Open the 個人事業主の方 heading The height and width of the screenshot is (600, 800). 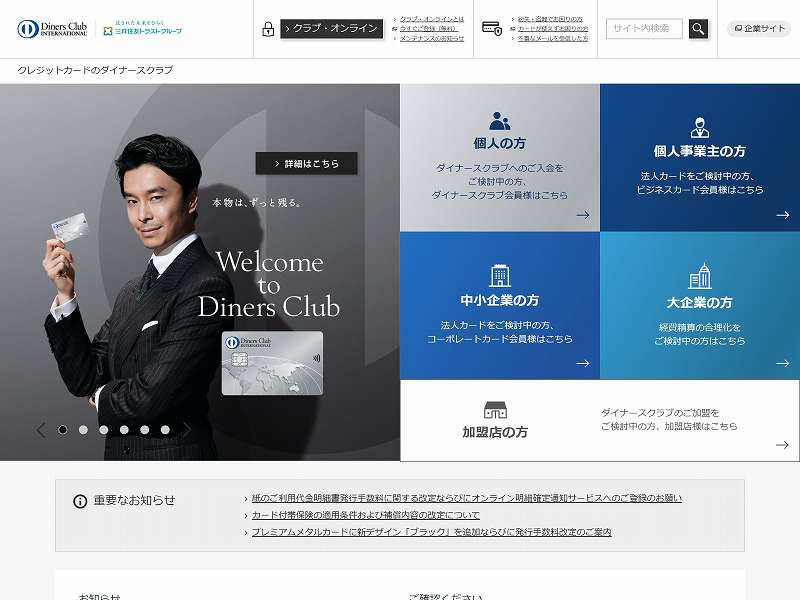coord(699,152)
